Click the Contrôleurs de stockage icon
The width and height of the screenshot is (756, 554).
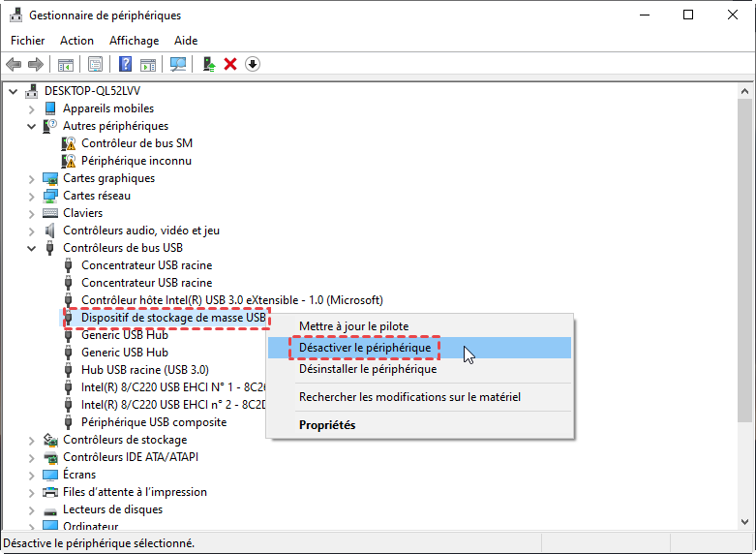[50, 440]
